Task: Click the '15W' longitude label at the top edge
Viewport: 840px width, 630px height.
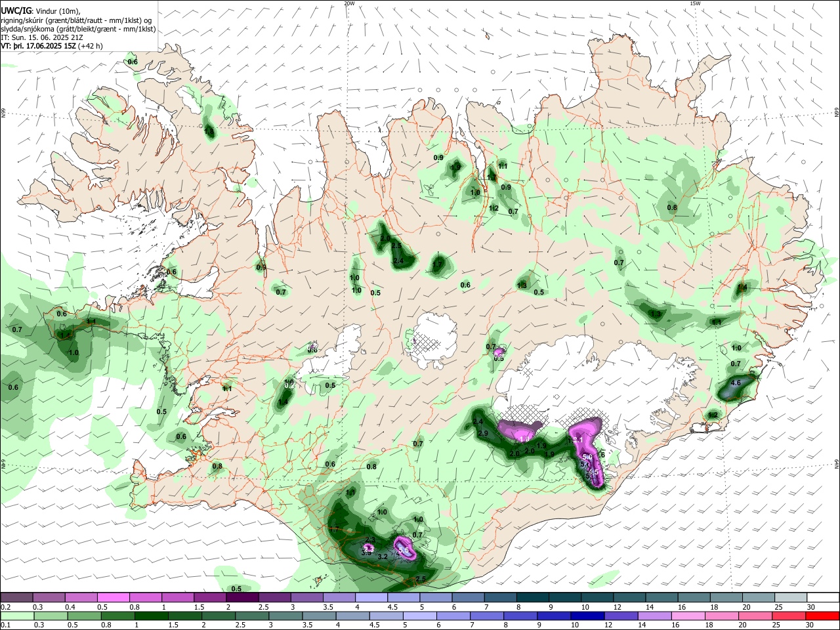Action: tap(695, 3)
